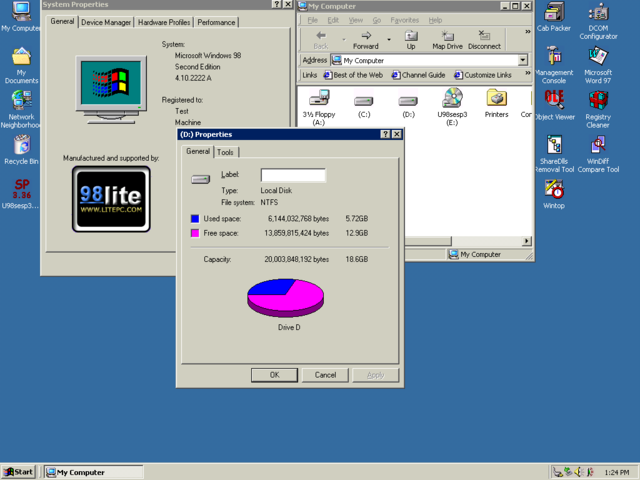Click the Start button
640x480 pixels.
[x=19, y=472]
